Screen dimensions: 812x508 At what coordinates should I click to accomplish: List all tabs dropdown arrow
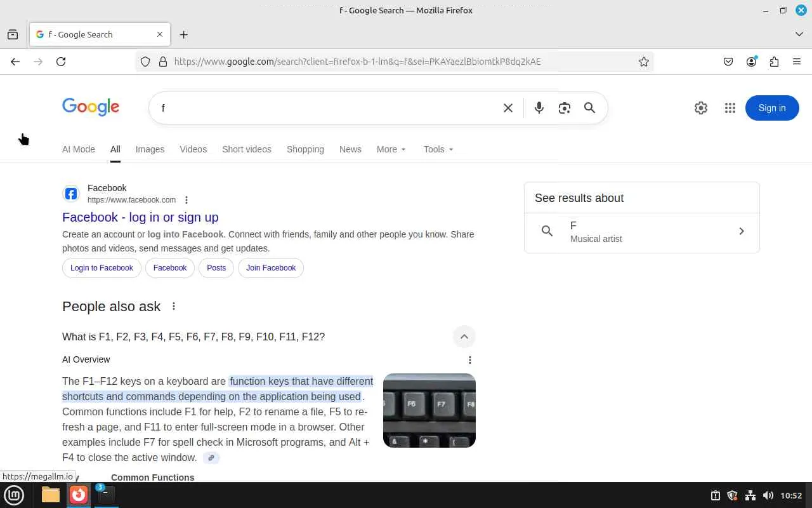tap(799, 34)
